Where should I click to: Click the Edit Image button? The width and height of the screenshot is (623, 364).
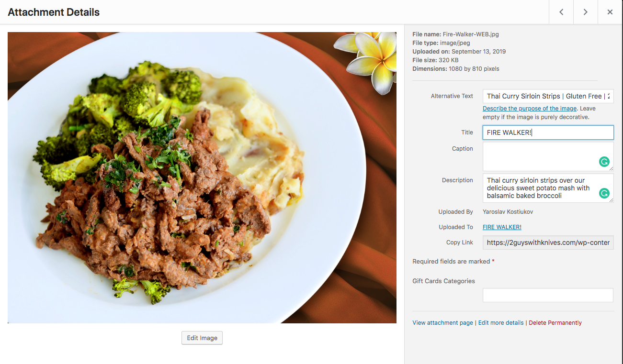(202, 338)
